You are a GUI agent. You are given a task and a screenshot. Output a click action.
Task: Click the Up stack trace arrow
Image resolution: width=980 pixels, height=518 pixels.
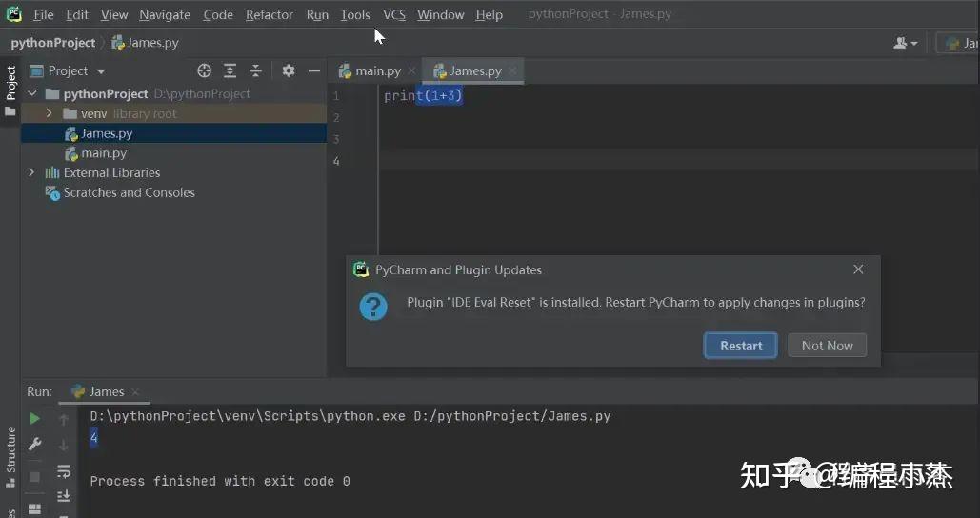[63, 419]
